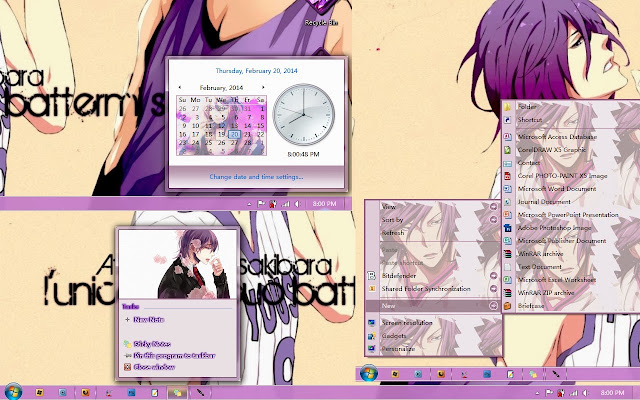This screenshot has width=640, height=400.
Task: Click the February, 2014 calendar header
Action: tap(221, 87)
